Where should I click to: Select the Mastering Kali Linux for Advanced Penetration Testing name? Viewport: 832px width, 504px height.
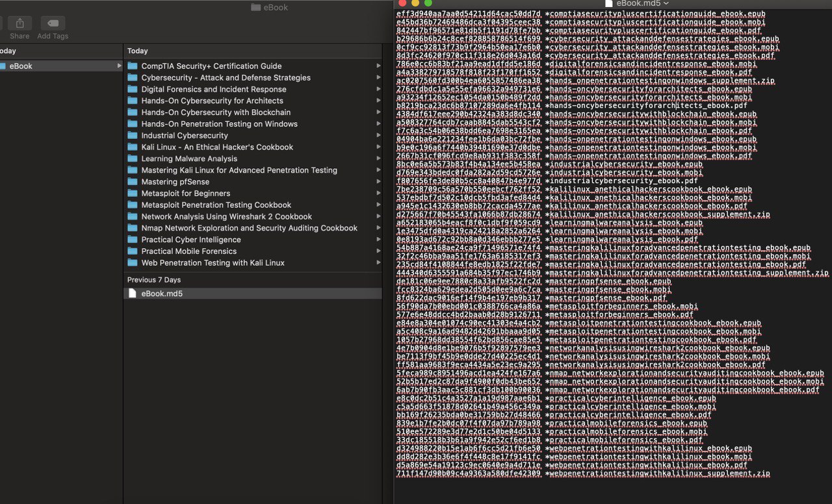(x=239, y=170)
